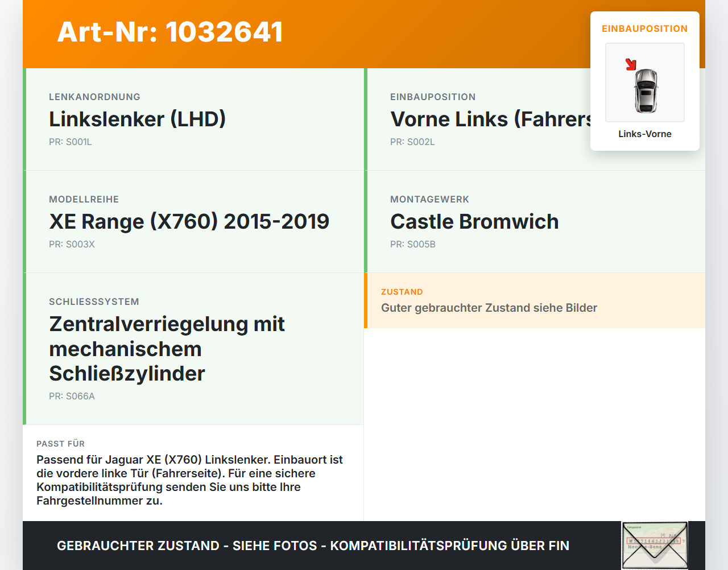The width and height of the screenshot is (728, 570).
Task: Click the Vorne Links (Fahrerseite) value
Action: (x=491, y=119)
